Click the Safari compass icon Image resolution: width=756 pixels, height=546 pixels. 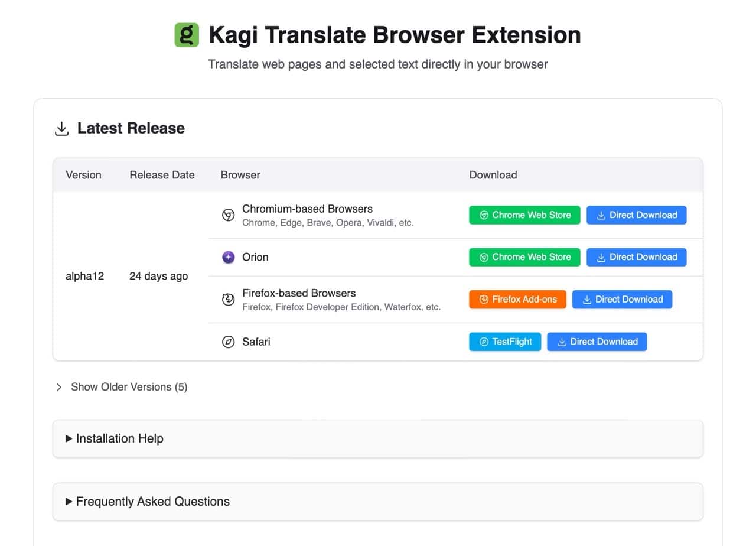point(228,342)
